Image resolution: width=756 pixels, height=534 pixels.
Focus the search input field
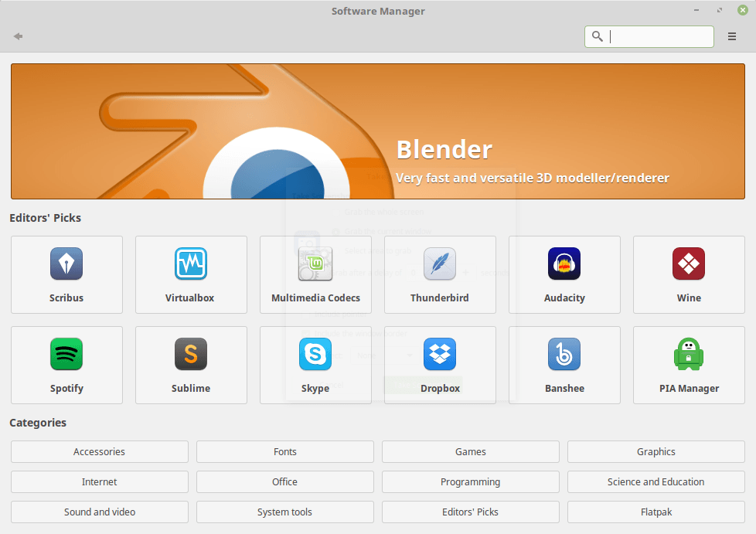[x=649, y=36]
